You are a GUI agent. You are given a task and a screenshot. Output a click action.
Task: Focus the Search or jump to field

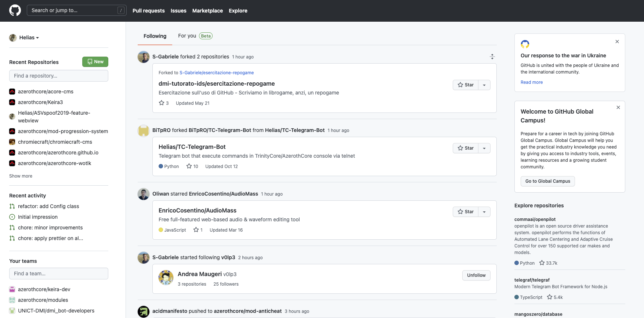(x=77, y=10)
